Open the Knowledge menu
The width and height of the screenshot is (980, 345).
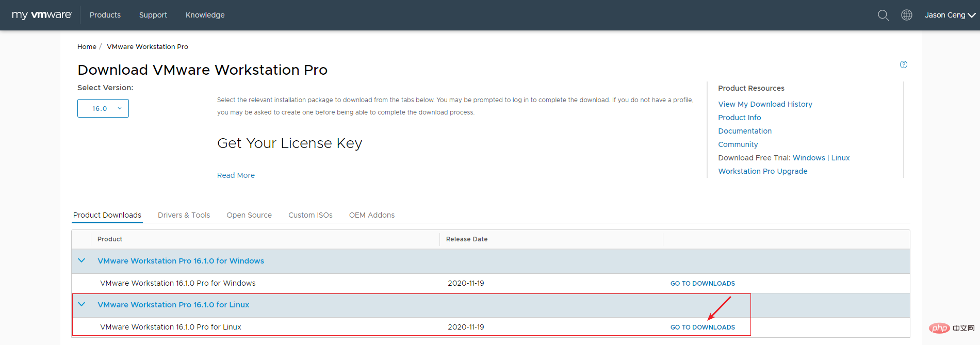[205, 15]
